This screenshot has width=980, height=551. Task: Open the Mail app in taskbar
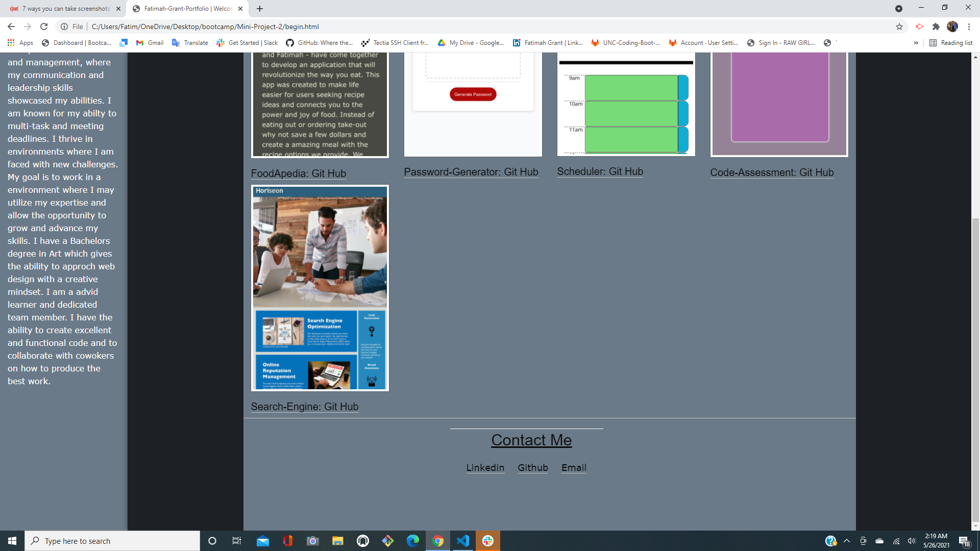(x=263, y=541)
